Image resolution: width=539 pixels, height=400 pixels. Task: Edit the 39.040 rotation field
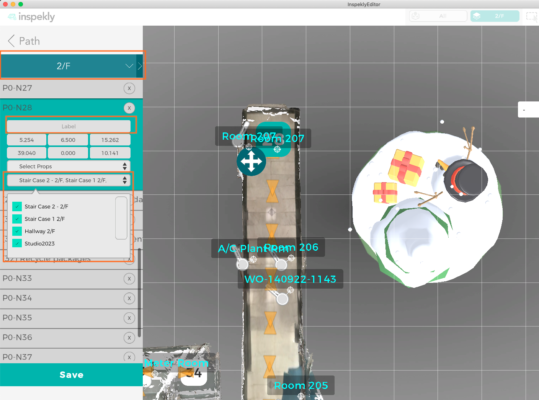26,153
